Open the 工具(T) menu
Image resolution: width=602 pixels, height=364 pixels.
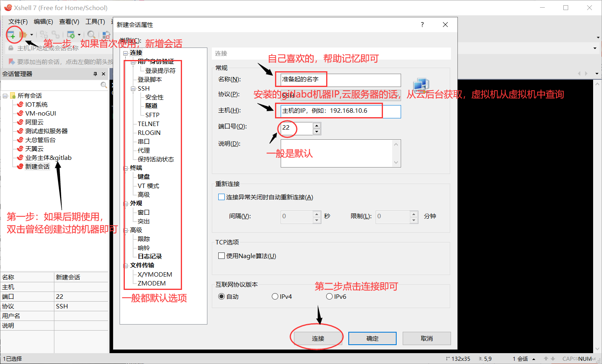[95, 21]
